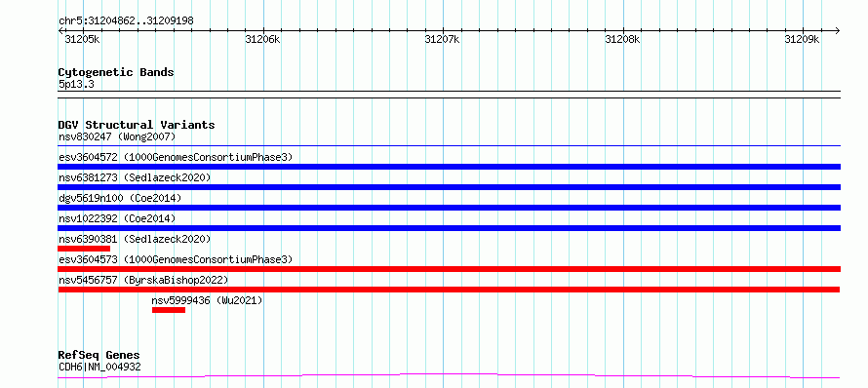
Task: Click the nsv5456757 (ByrskaBishop2022) label
Action: (143, 280)
